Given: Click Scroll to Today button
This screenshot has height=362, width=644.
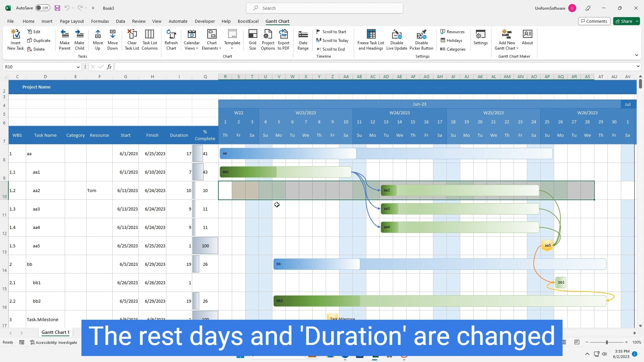Looking at the screenshot, I should pyautogui.click(x=332, y=40).
